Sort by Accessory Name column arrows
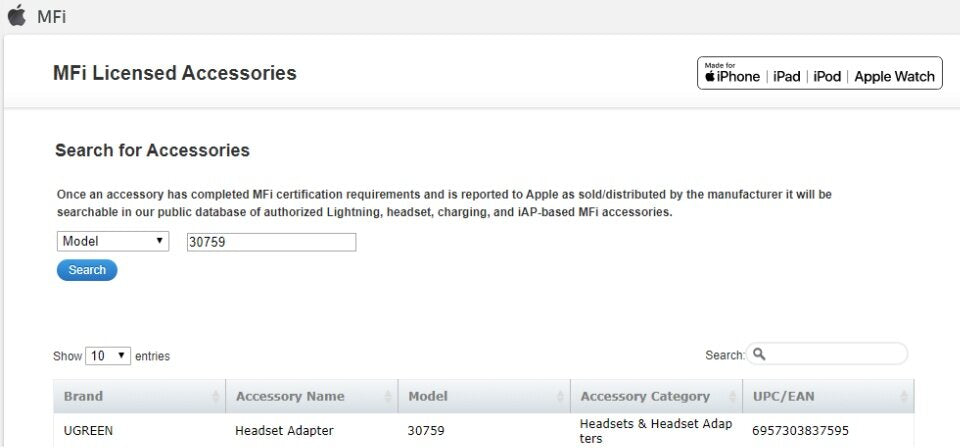Viewport: 960px width, 448px height. 388,397
